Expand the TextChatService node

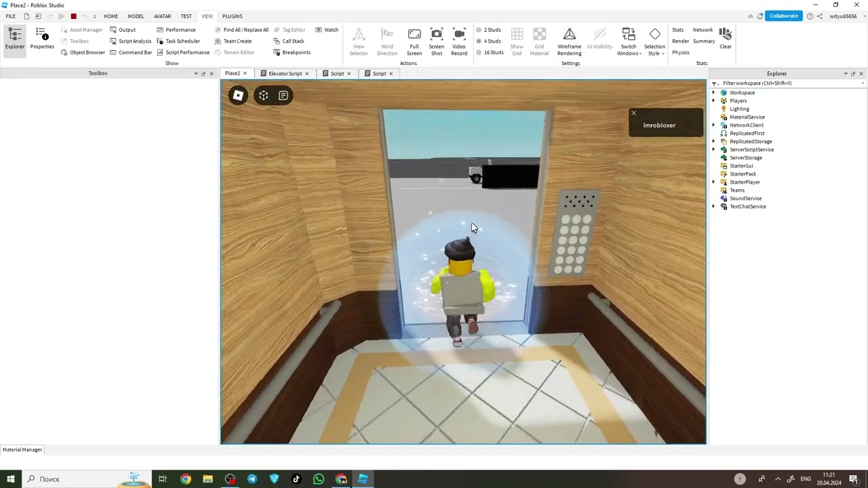(x=713, y=207)
